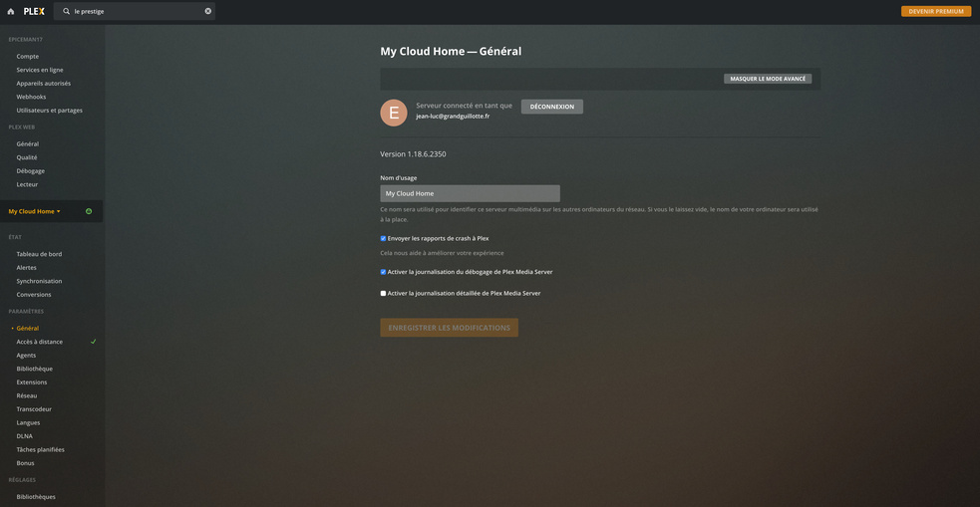
Task: Expand the My Cloud Home server dropdown
Action: [34, 212]
